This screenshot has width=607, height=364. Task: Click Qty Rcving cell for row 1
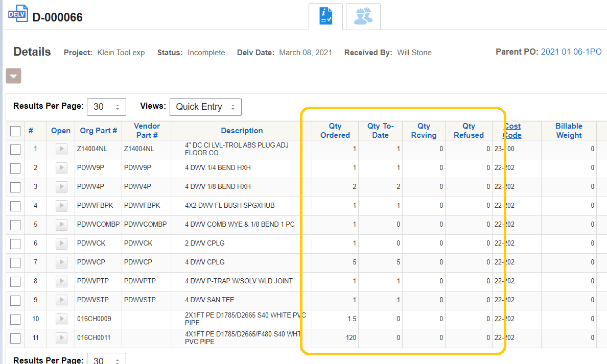[x=424, y=149]
